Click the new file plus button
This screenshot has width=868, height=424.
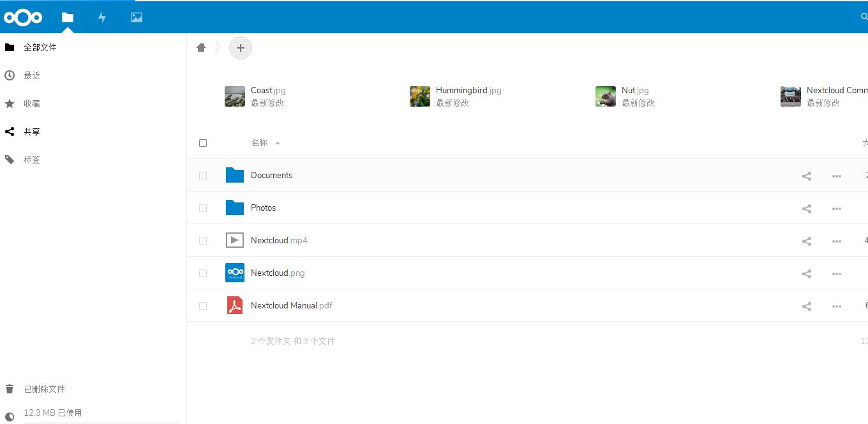241,47
